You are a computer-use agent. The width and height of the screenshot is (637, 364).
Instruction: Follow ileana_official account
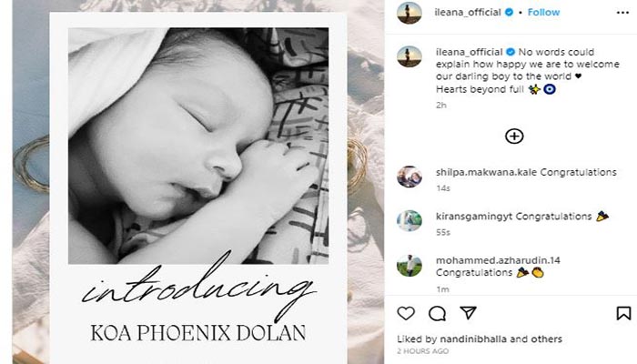click(543, 12)
